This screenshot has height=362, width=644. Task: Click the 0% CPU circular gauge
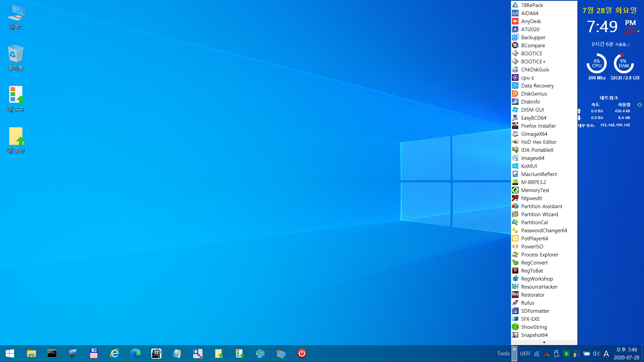click(x=597, y=63)
